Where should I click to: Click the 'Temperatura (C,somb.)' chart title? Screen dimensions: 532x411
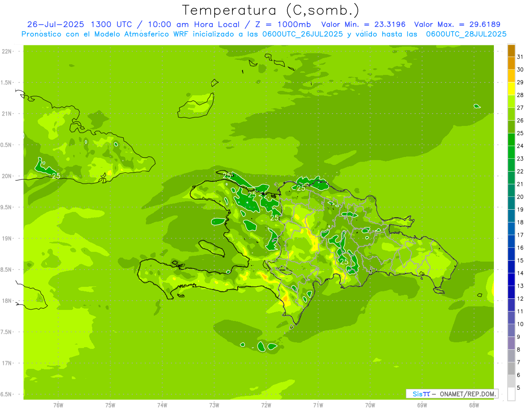(x=271, y=10)
